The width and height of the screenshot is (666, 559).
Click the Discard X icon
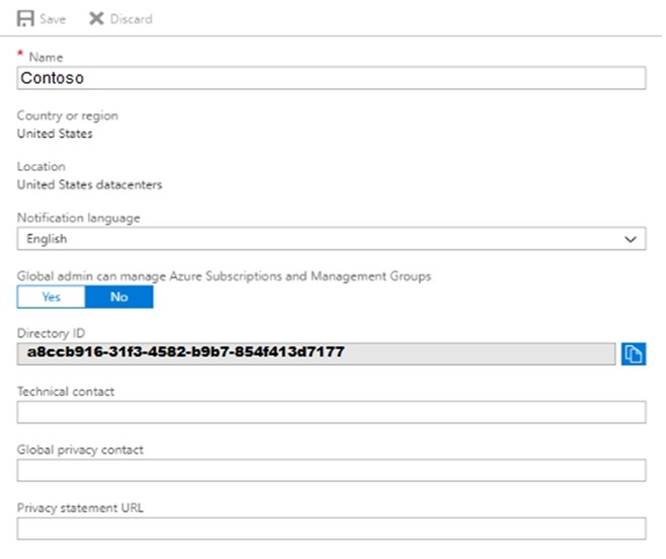[96, 18]
